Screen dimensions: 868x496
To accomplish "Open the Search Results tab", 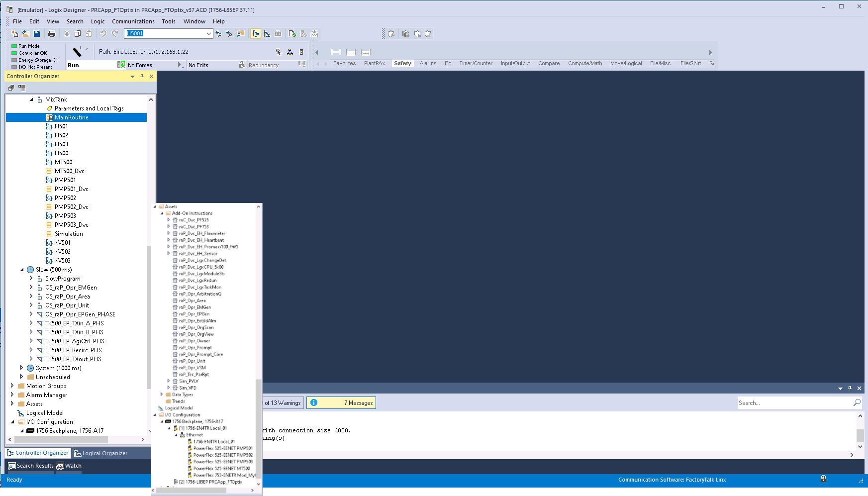I will tap(31, 466).
